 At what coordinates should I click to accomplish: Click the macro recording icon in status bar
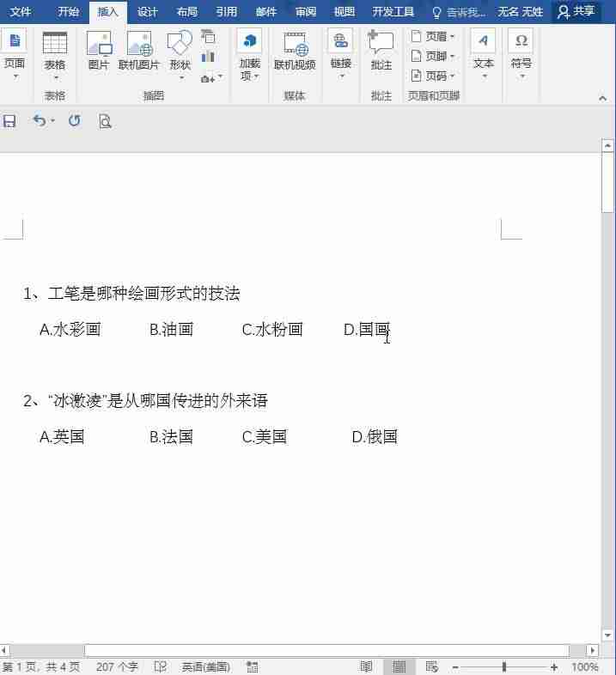(253, 666)
